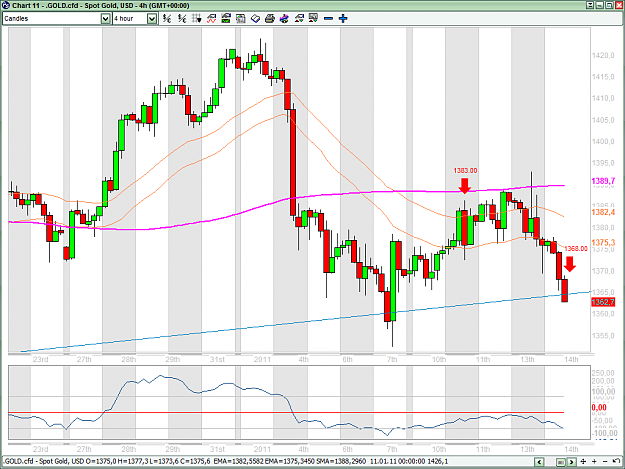Click the 1383.00 red annotation label

coord(465,171)
